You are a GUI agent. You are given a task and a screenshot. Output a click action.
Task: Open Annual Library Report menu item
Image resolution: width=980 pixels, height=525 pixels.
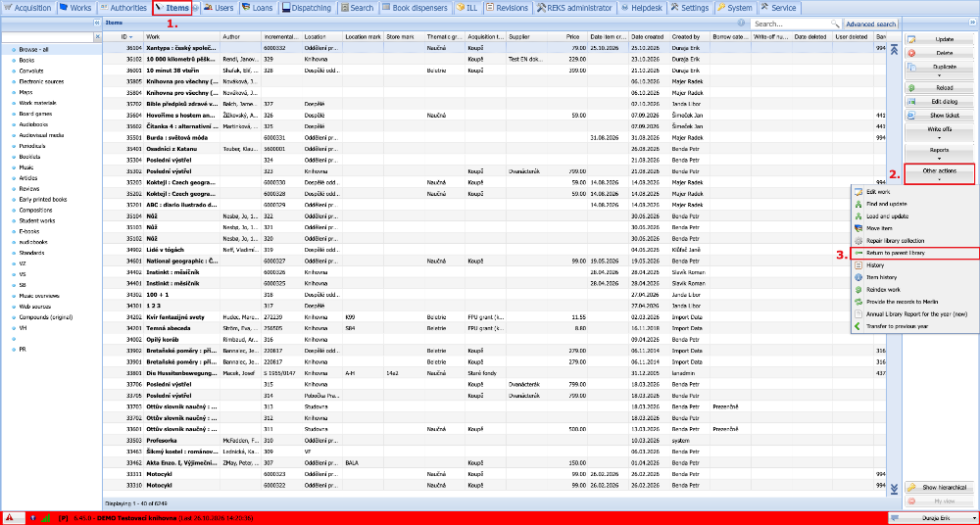[x=913, y=314]
